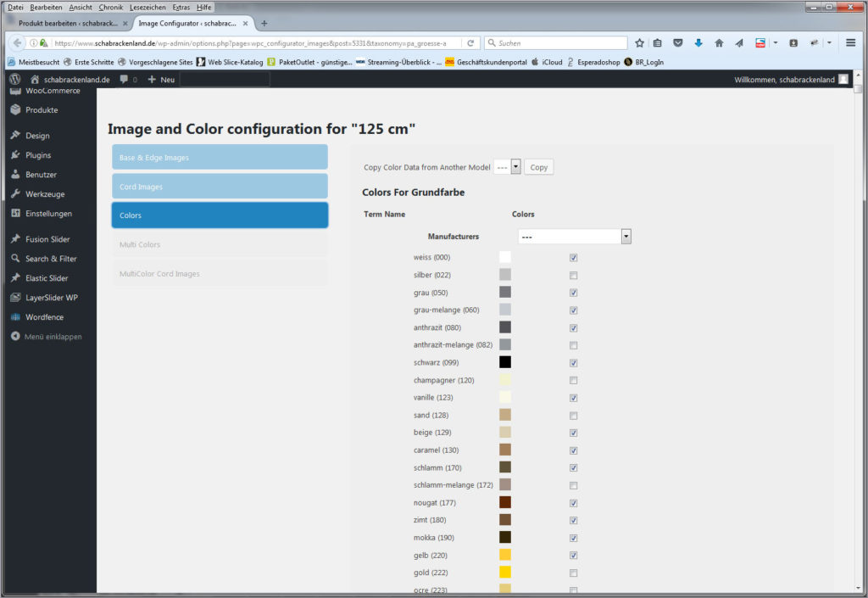Select the Multi Colors tab

coord(220,244)
